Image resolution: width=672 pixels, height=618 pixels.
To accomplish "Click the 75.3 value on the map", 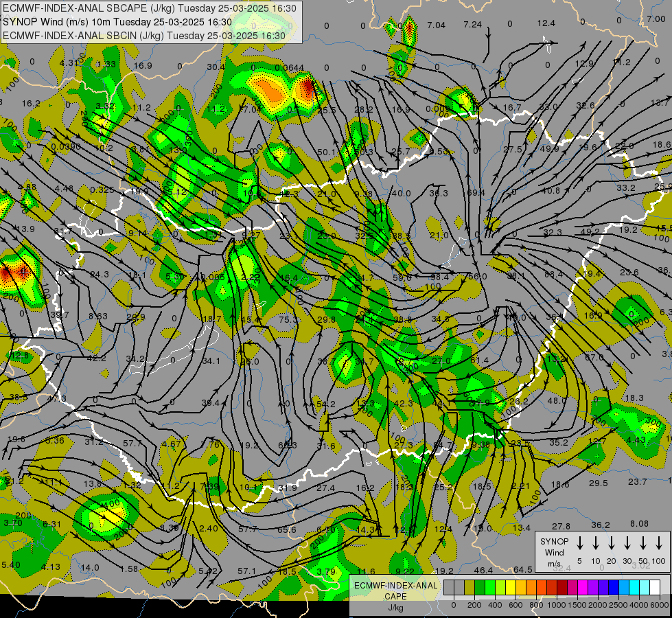I will pos(288,319).
